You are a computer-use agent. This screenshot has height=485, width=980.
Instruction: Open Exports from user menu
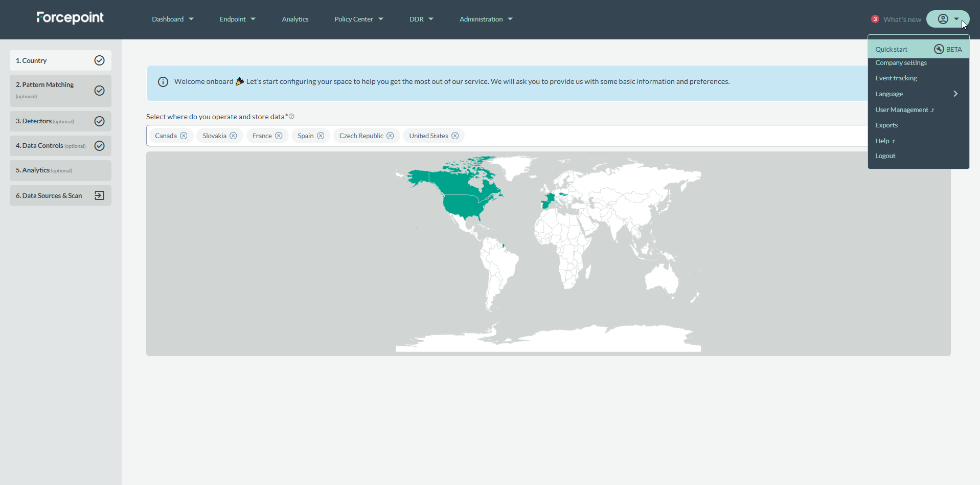tap(886, 125)
